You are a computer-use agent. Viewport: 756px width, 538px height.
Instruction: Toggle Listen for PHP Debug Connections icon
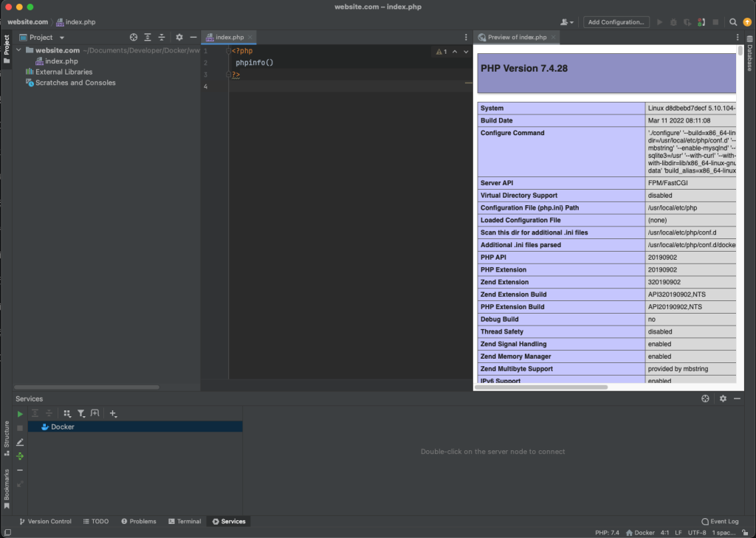(701, 22)
